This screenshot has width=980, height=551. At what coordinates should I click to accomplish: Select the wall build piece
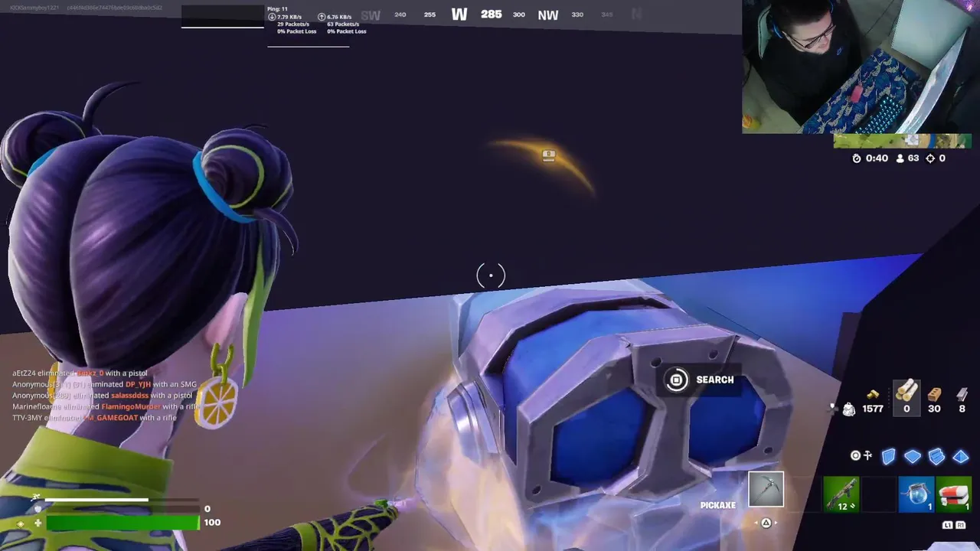pos(888,457)
